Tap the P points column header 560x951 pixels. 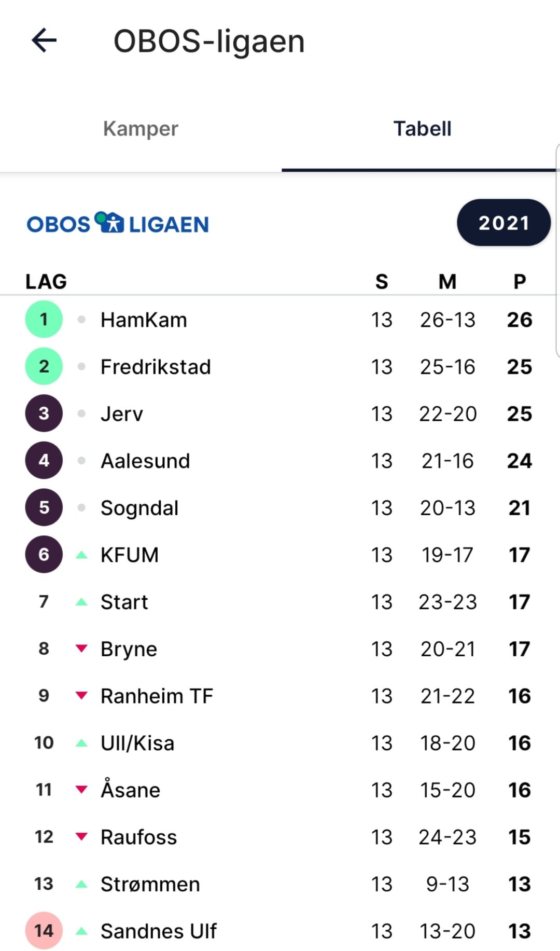click(x=520, y=282)
